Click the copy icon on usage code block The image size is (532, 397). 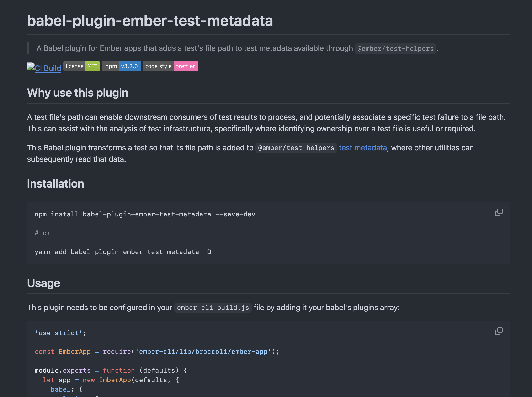(x=499, y=331)
